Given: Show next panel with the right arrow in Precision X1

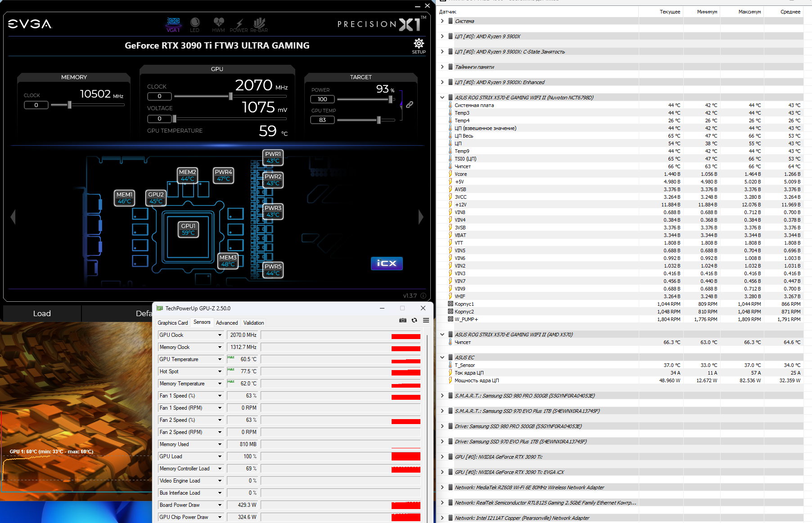Looking at the screenshot, I should tap(421, 217).
